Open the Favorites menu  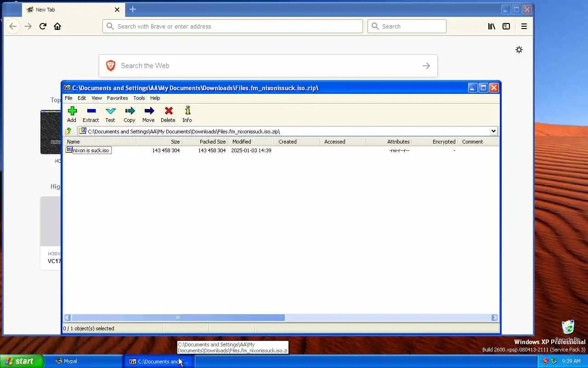click(x=117, y=98)
